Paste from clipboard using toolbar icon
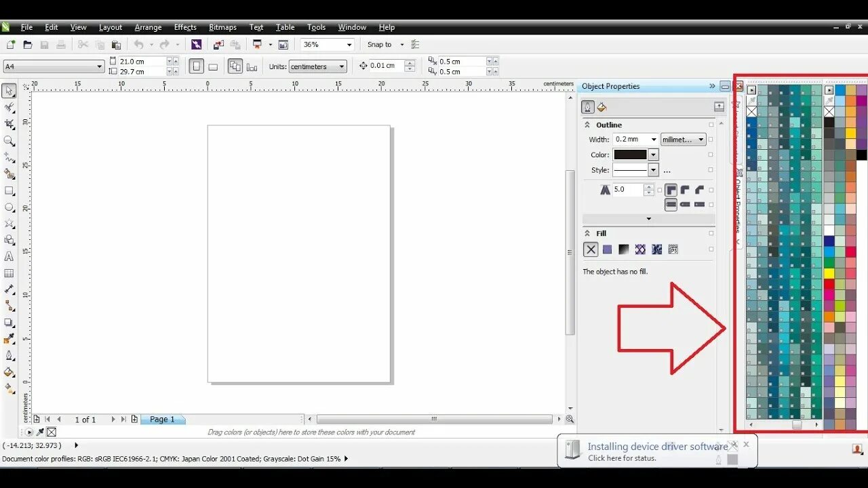 pyautogui.click(x=116, y=45)
